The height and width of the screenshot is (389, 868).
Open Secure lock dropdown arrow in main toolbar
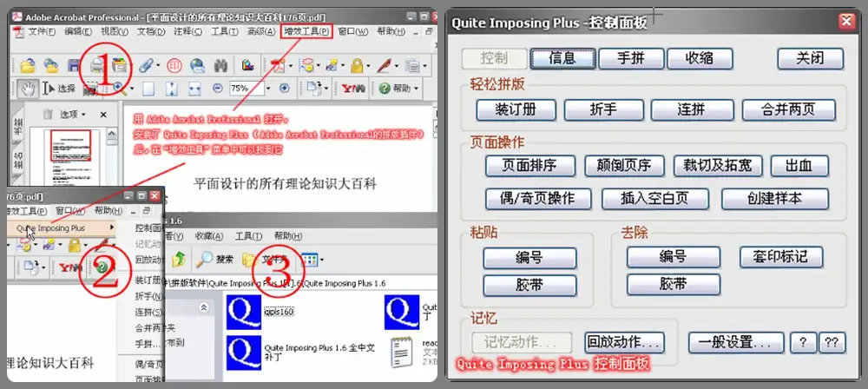pyautogui.click(x=368, y=67)
